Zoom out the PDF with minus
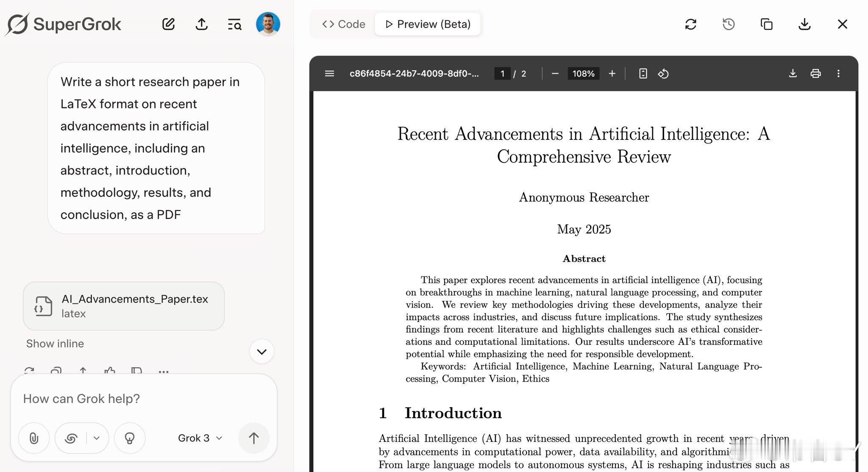868x472 pixels. [555, 74]
